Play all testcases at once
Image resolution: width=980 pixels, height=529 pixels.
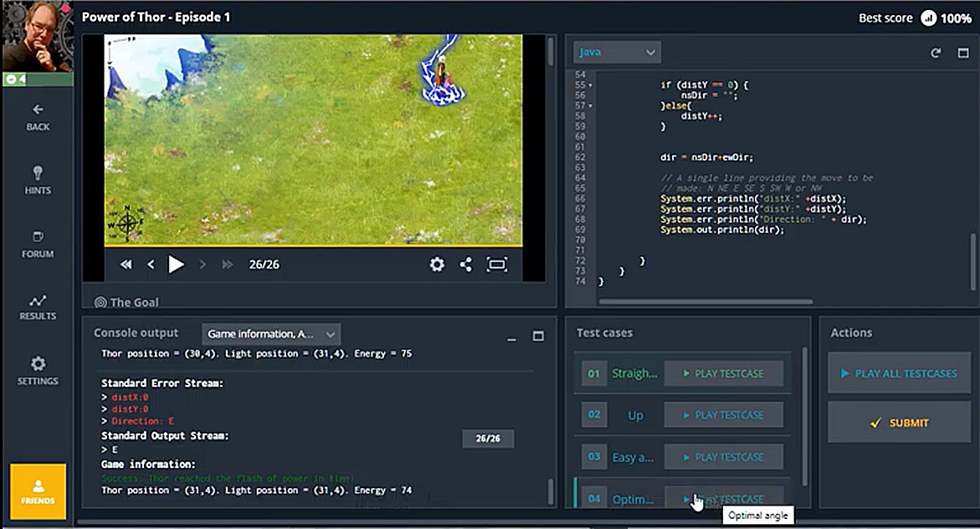(x=898, y=373)
